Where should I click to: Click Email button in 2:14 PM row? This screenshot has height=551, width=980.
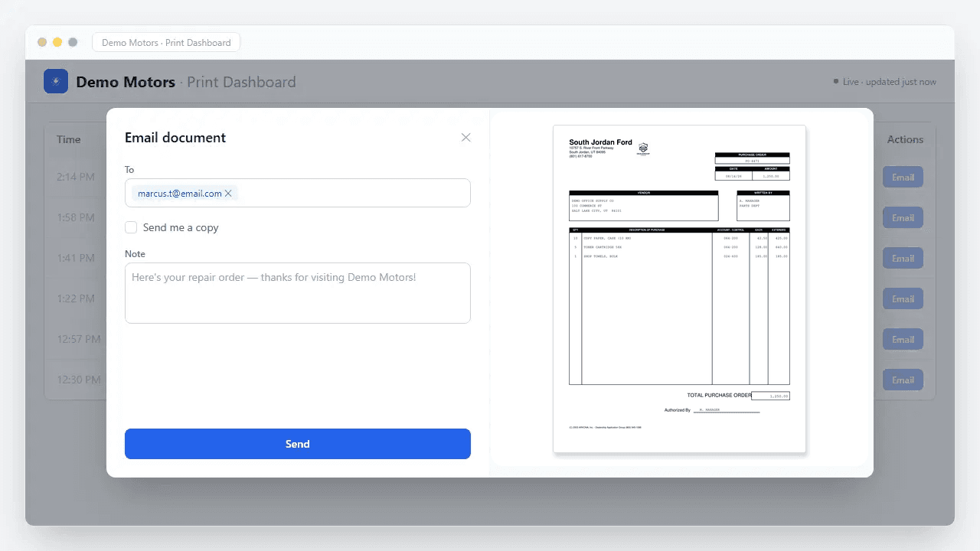tap(903, 178)
